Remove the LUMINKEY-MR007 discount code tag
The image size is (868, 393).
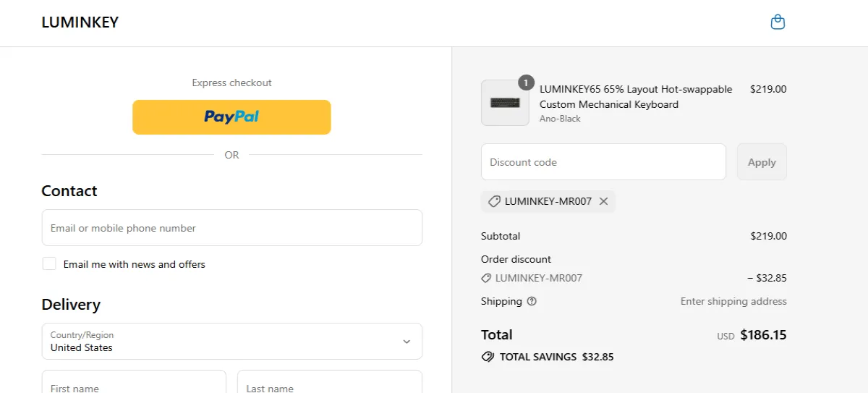pos(603,202)
